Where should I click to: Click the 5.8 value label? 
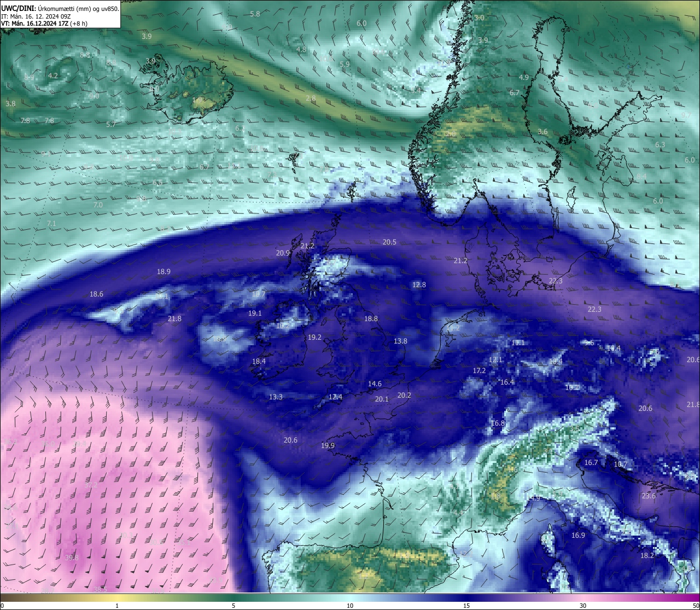coord(255,14)
